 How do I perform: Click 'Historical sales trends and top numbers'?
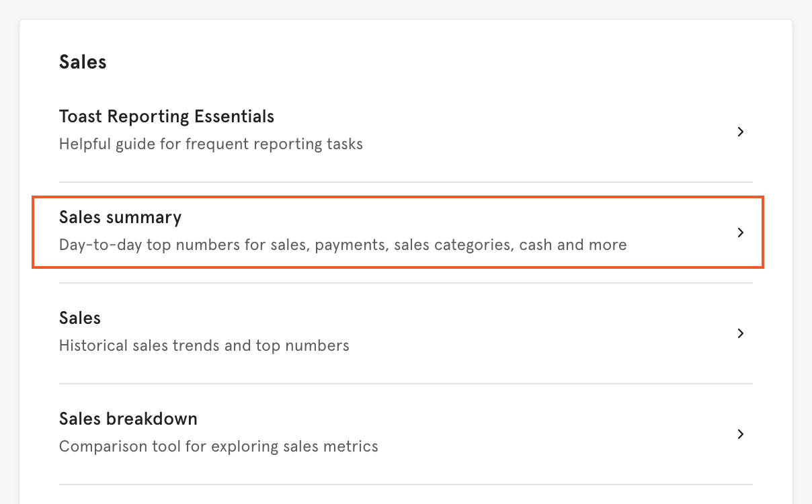coord(204,345)
